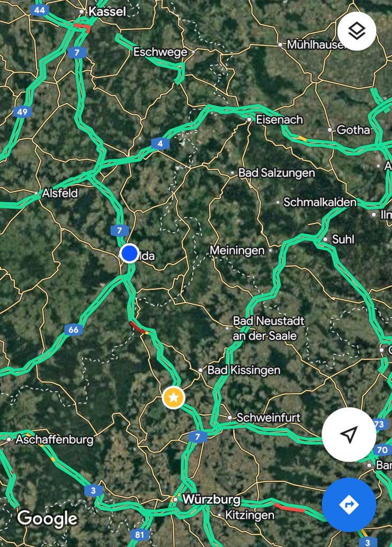Select the yellow star saved place
Image resolution: width=392 pixels, height=547 pixels.
(x=173, y=397)
